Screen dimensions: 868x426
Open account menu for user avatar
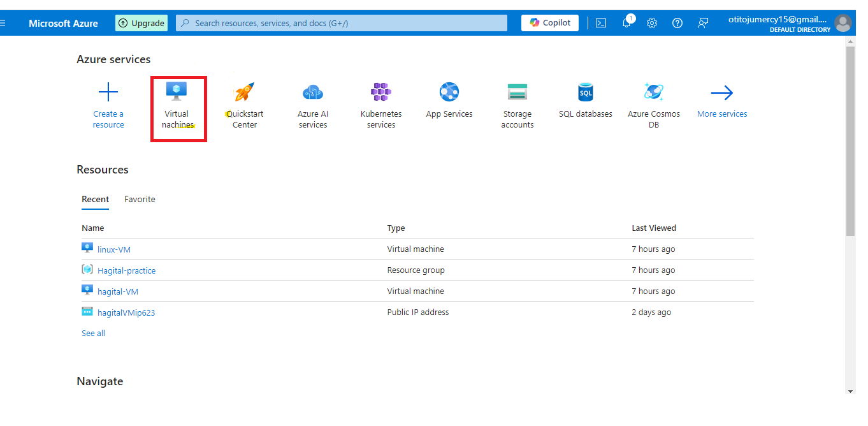[x=843, y=23]
